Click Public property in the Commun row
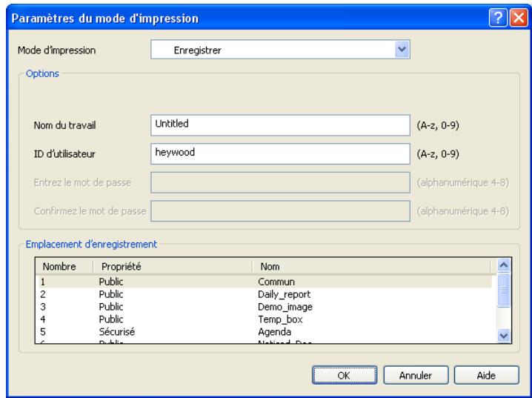 111,282
